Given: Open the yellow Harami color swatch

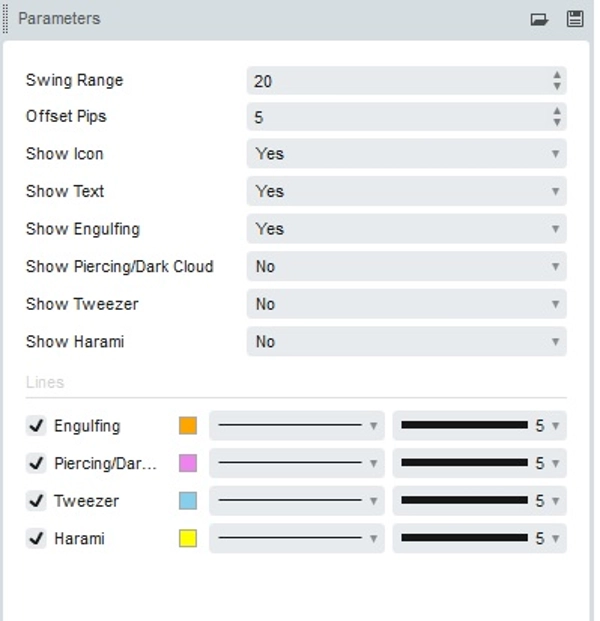Looking at the screenshot, I should [188, 539].
